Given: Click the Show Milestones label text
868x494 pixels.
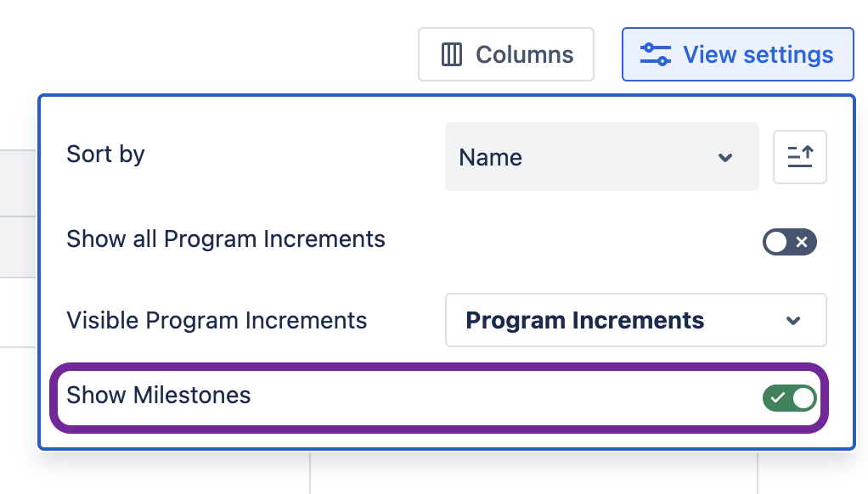Looking at the screenshot, I should pos(159,395).
